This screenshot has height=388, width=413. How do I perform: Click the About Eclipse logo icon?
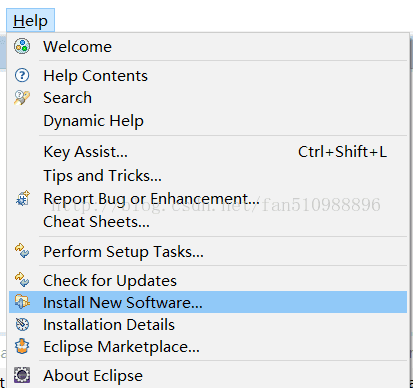click(x=22, y=375)
